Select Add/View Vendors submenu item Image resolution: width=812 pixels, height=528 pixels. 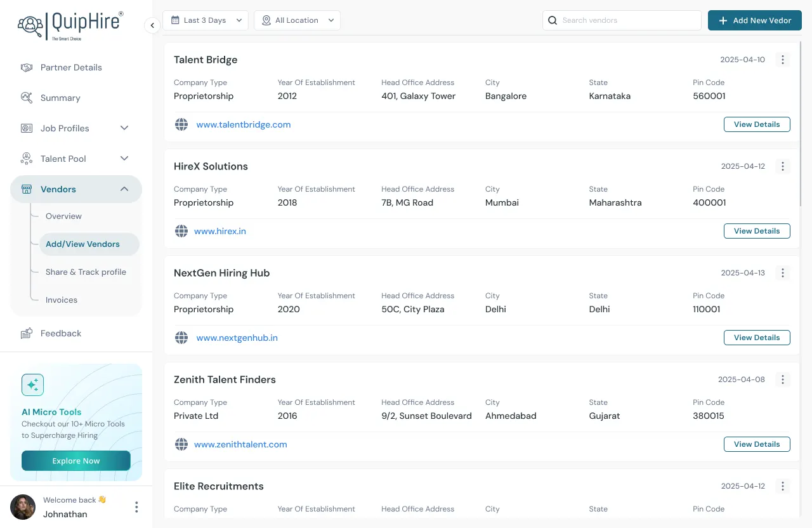[89, 244]
